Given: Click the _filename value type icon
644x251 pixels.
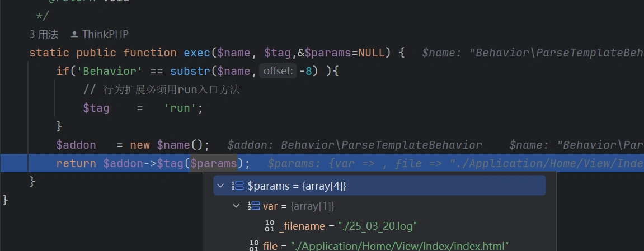Looking at the screenshot, I should click(x=270, y=226).
